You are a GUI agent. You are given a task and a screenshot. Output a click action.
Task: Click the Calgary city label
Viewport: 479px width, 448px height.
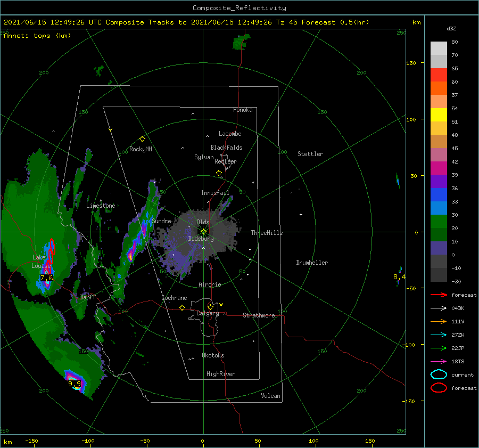[x=208, y=313]
